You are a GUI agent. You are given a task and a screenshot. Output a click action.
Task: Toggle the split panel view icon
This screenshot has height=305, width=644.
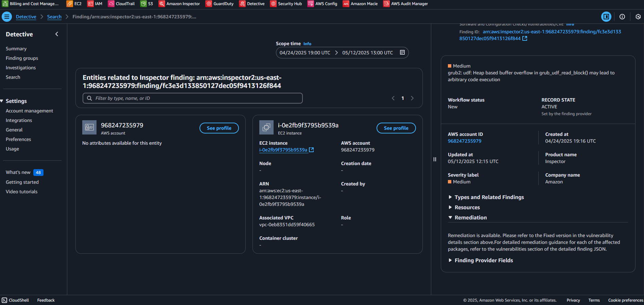(x=606, y=17)
